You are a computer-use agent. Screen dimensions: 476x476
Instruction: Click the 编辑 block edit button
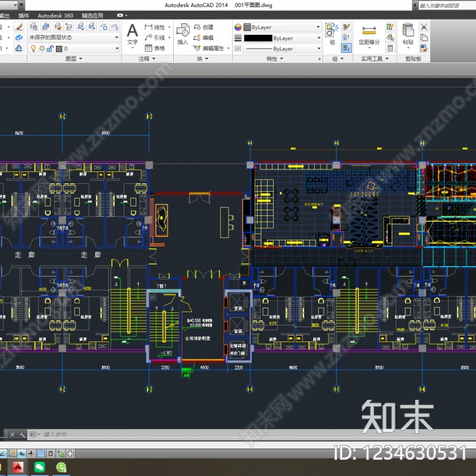click(x=203, y=37)
